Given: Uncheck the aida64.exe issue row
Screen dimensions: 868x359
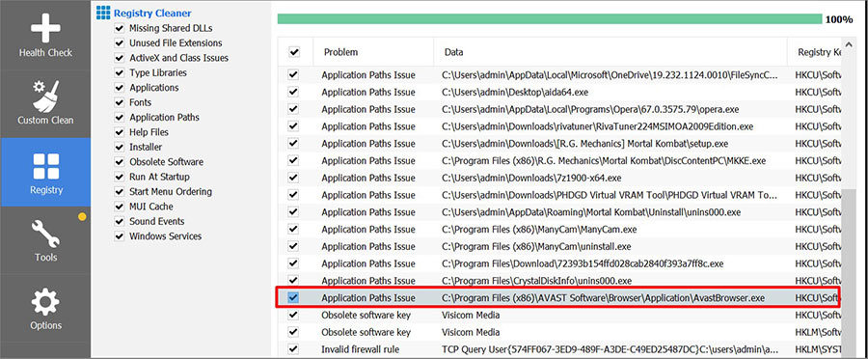Looking at the screenshot, I should point(293,92).
